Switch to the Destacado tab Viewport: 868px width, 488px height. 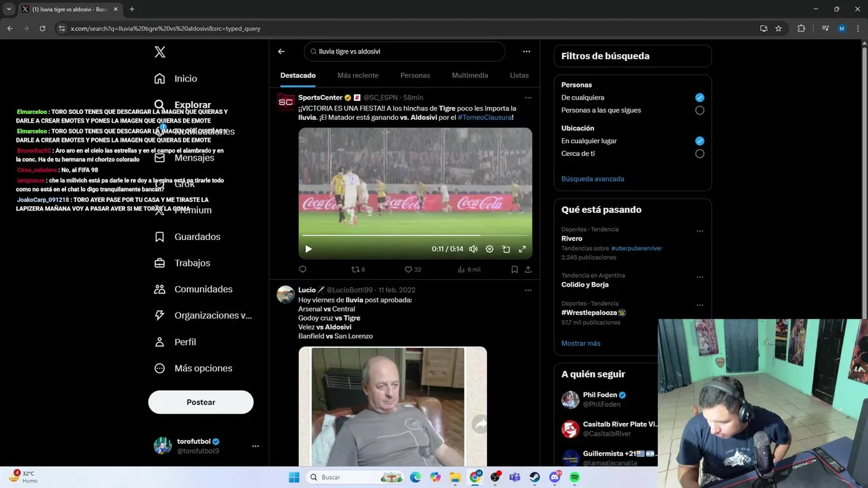tap(298, 75)
